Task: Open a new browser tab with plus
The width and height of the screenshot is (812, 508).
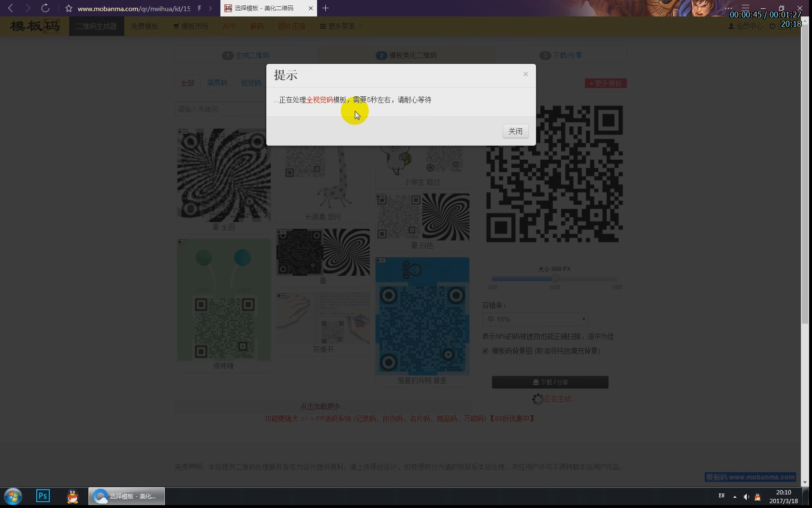Action: (325, 8)
